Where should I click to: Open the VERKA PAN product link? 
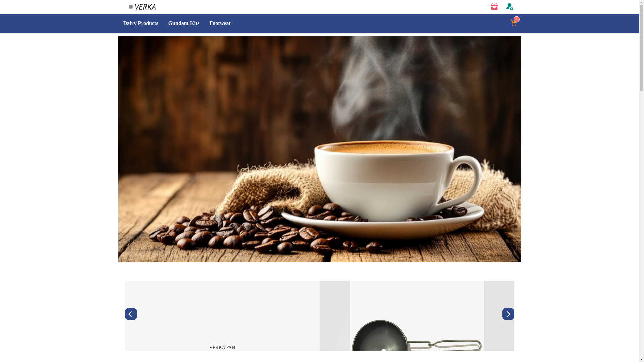click(222, 348)
